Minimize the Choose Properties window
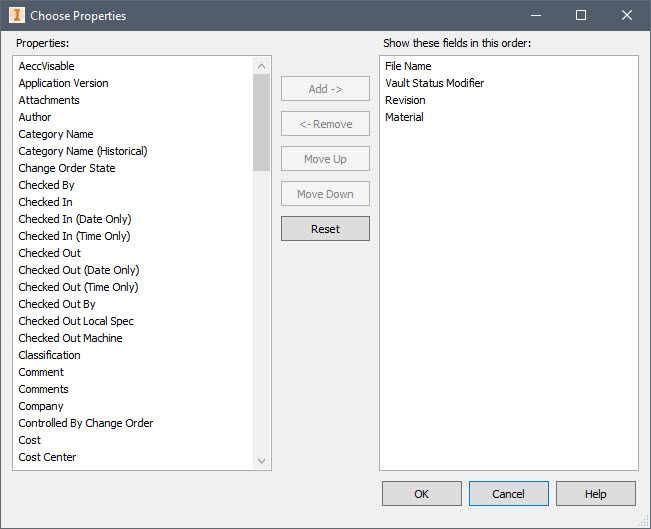Image resolution: width=651 pixels, height=529 pixels. click(x=536, y=15)
